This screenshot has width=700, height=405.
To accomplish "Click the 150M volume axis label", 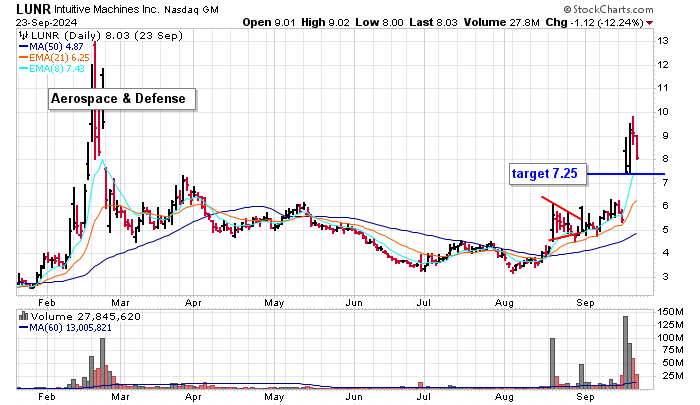I will click(670, 312).
